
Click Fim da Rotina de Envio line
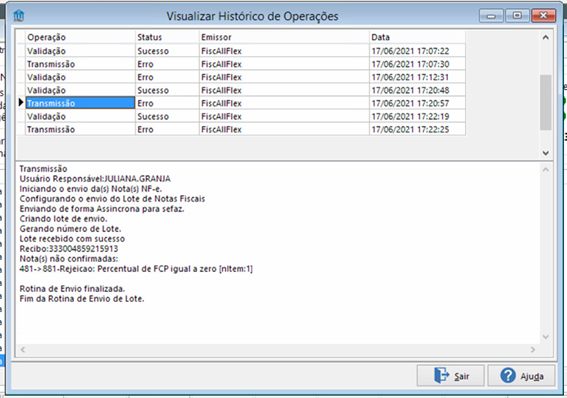pos(82,299)
